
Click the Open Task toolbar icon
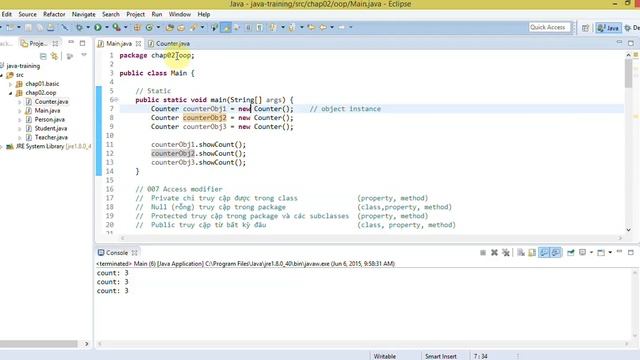point(181,27)
